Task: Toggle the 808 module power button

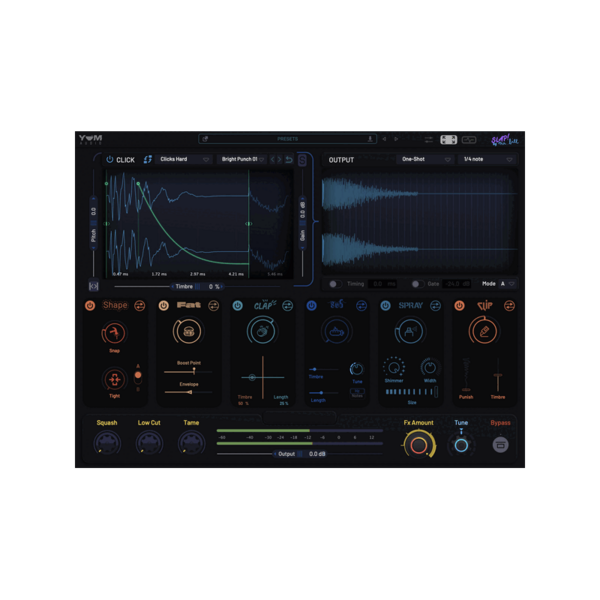Action: coord(311,305)
